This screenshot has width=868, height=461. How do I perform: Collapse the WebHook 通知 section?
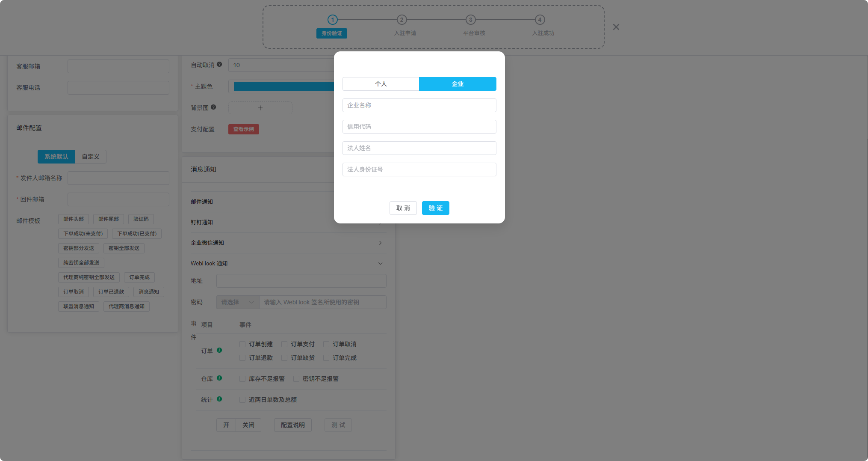380,263
